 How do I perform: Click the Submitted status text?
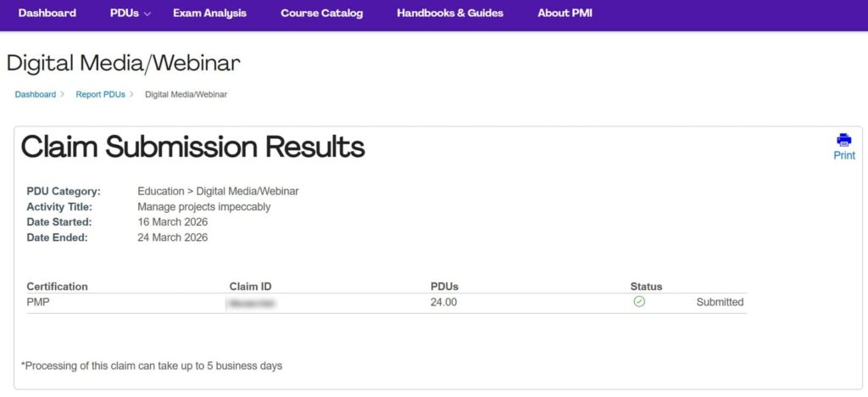pos(720,302)
